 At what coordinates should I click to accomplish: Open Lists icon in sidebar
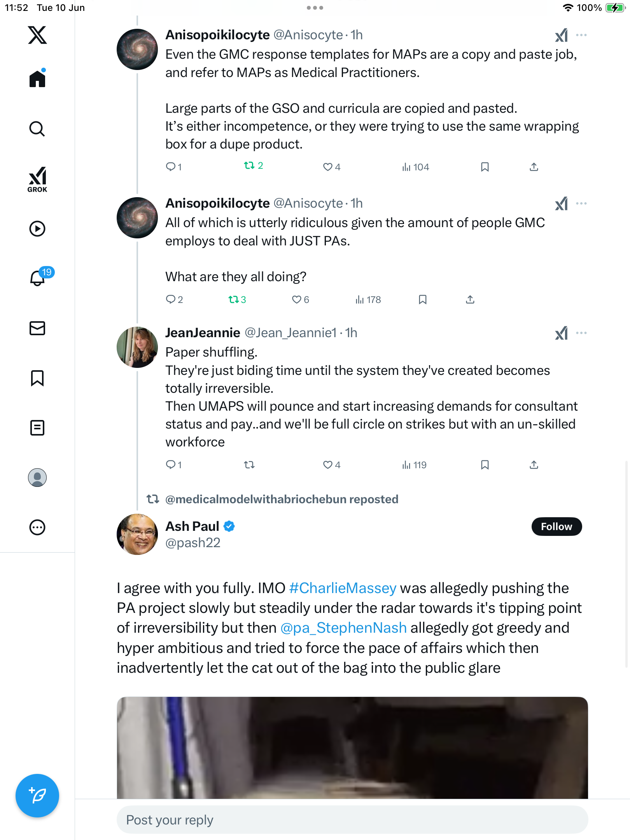(37, 428)
